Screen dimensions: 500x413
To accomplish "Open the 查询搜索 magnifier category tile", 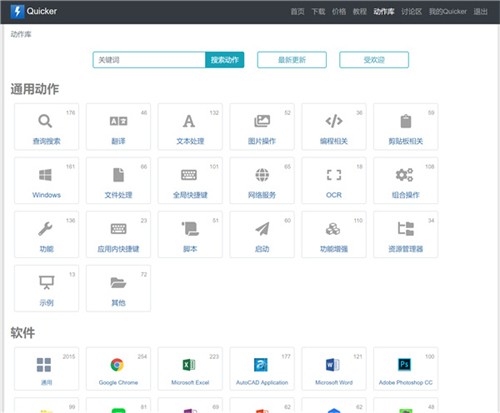I will pos(46,127).
